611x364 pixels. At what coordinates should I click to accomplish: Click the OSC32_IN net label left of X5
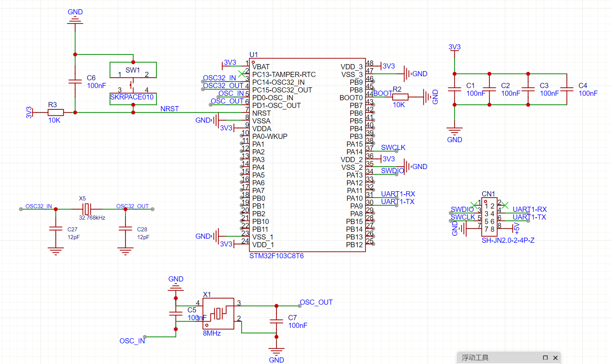click(39, 206)
